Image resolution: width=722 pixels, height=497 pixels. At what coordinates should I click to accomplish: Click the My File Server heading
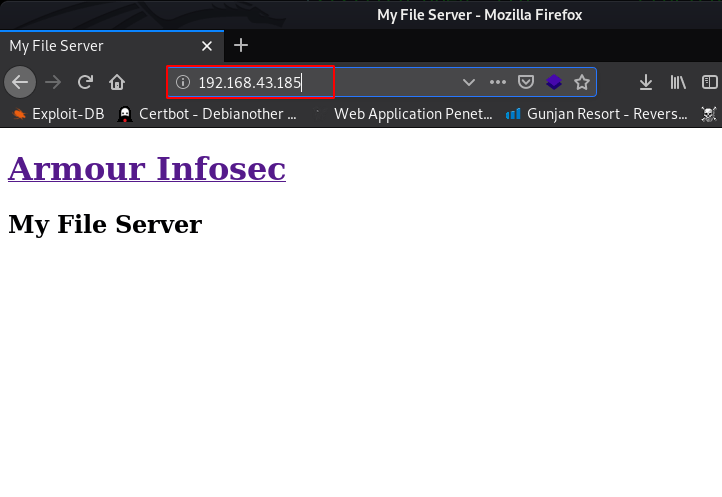105,224
